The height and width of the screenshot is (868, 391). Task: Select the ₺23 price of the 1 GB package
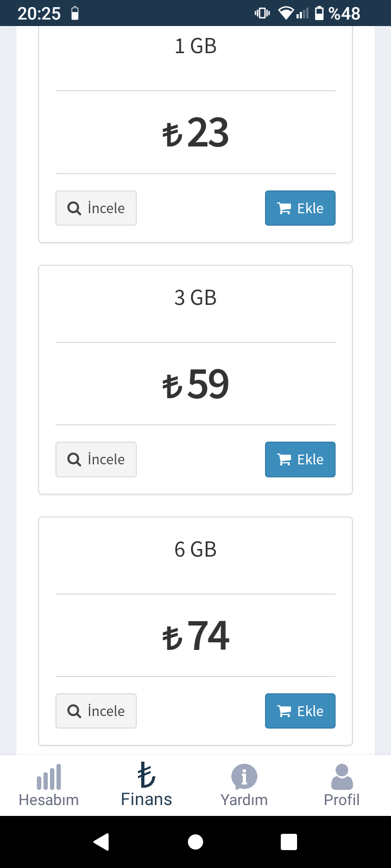point(195,133)
